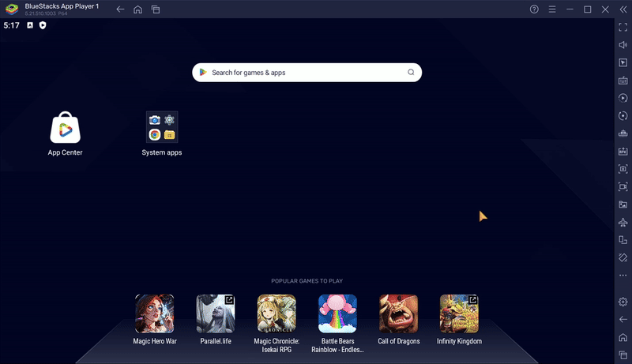Launch the Infinity Kingdom icon
Screen dimensions: 632x364
460,313
